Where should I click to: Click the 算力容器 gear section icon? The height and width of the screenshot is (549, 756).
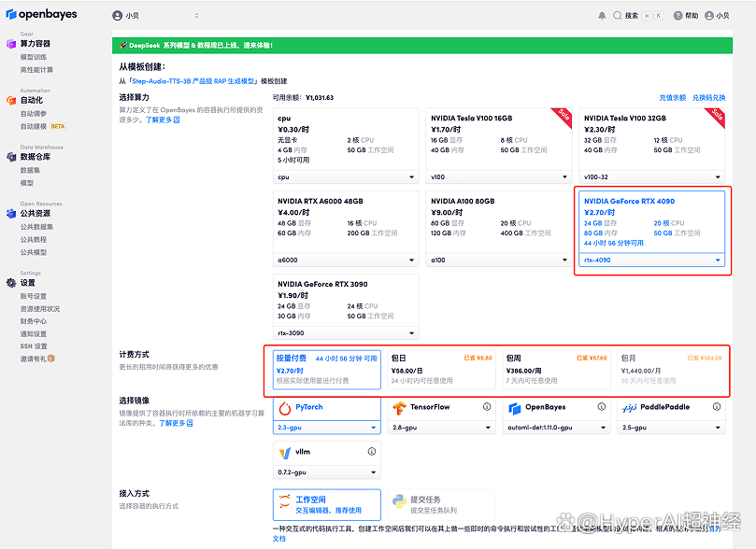11,44
